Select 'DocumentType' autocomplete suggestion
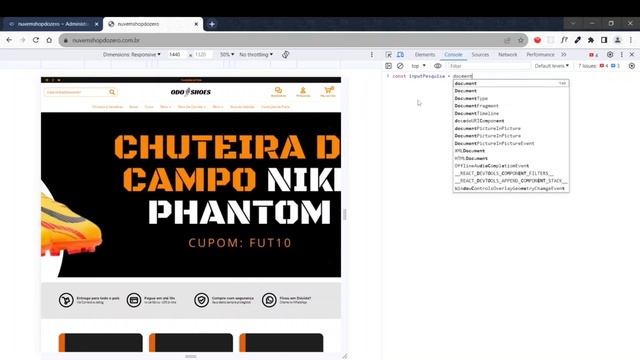 pos(511,98)
